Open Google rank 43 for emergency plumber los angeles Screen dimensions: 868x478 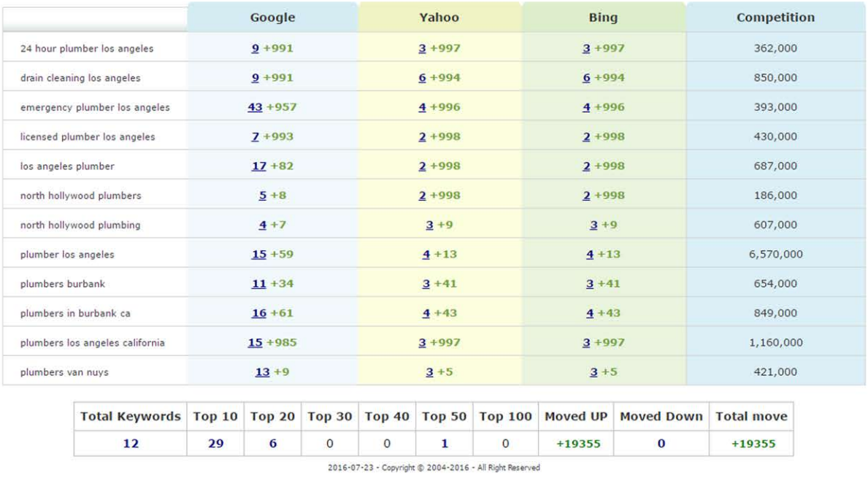pyautogui.click(x=256, y=107)
